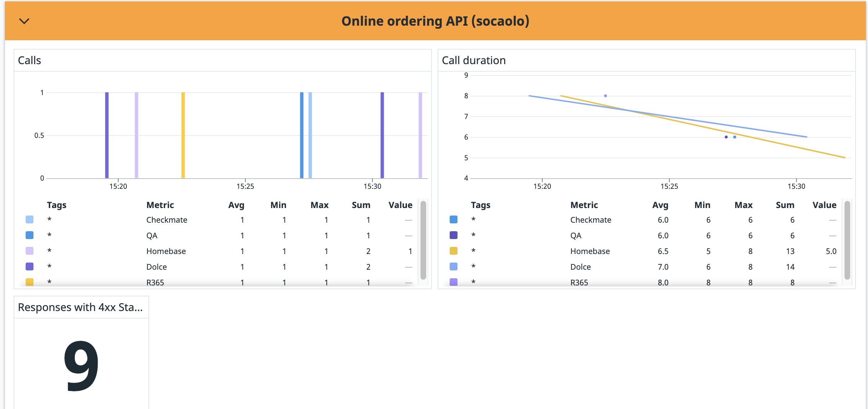
Task: Click the Online ordering API (socaolo) header title
Action: click(435, 21)
